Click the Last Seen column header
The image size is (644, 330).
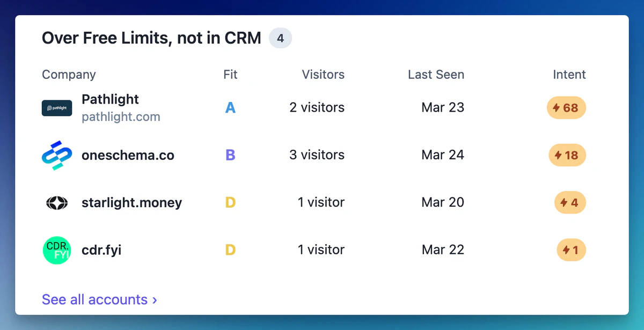tap(436, 75)
